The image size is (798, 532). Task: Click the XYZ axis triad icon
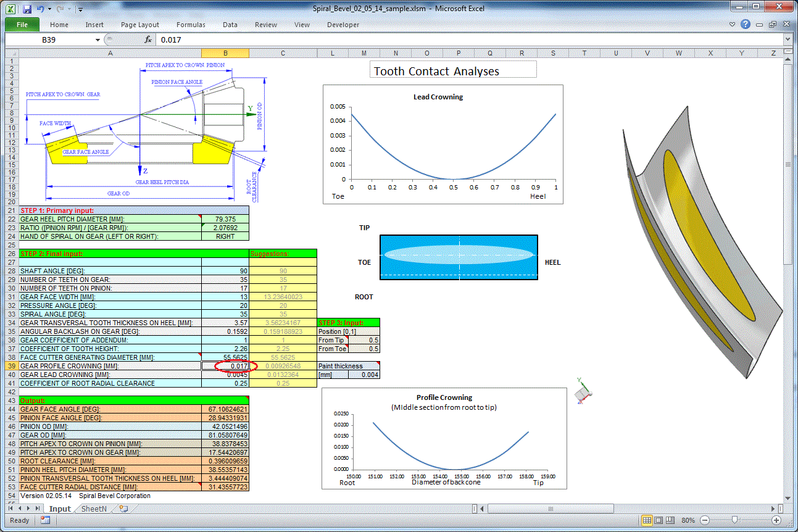point(582,391)
